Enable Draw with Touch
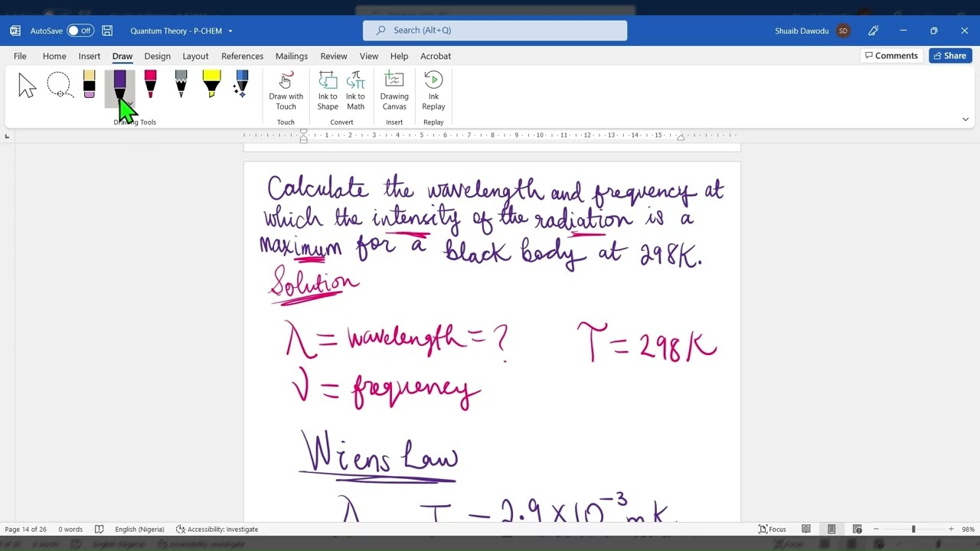 click(286, 91)
